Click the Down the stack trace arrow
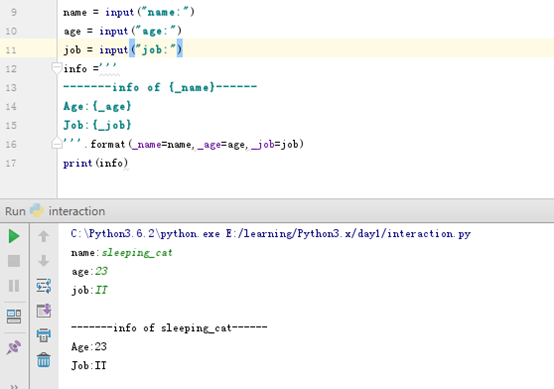 click(x=43, y=261)
